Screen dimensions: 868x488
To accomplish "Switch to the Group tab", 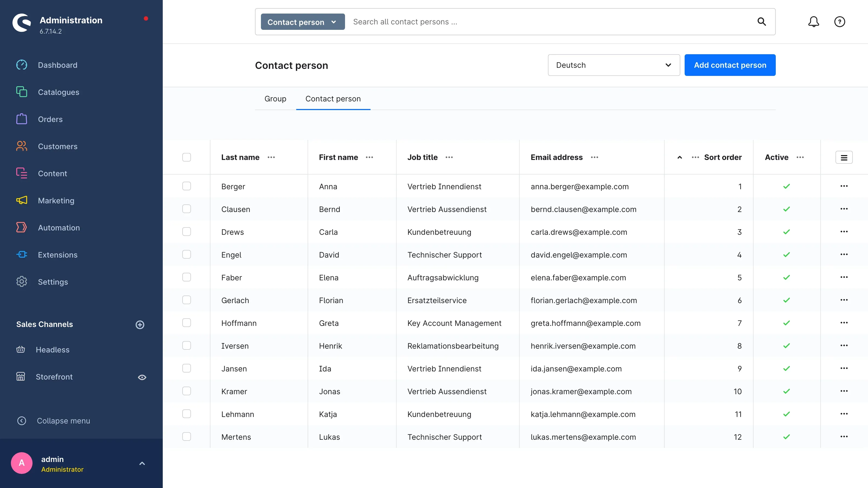I will tap(275, 99).
